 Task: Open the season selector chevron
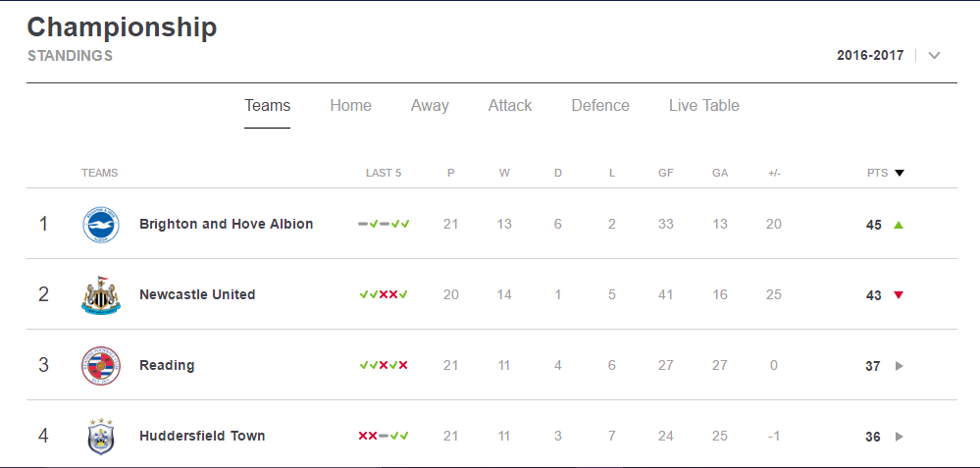click(x=934, y=56)
